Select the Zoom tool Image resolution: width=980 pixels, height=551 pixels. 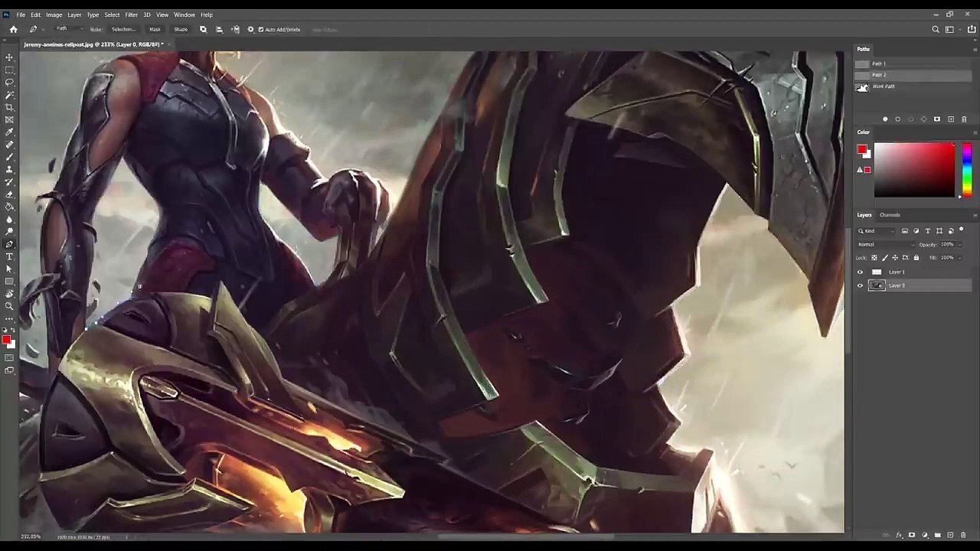[x=9, y=305]
